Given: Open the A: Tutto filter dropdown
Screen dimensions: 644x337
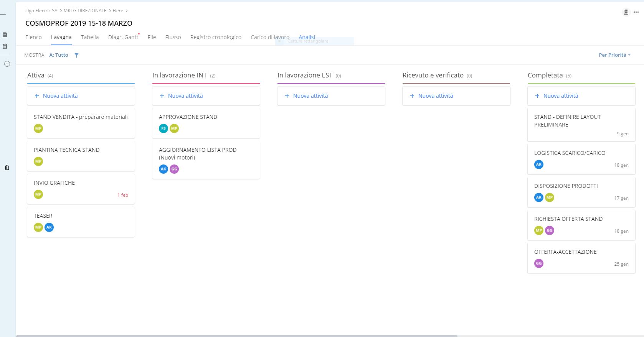Looking at the screenshot, I should (x=59, y=55).
